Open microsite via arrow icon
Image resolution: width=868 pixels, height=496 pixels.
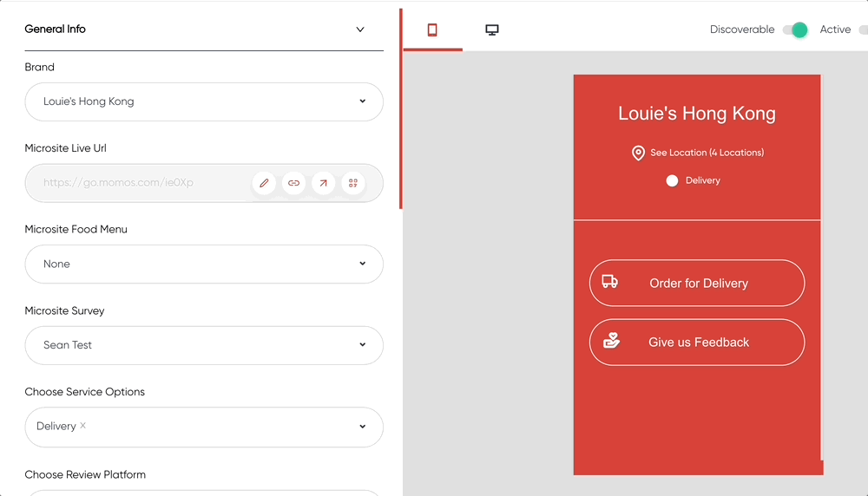(x=323, y=183)
